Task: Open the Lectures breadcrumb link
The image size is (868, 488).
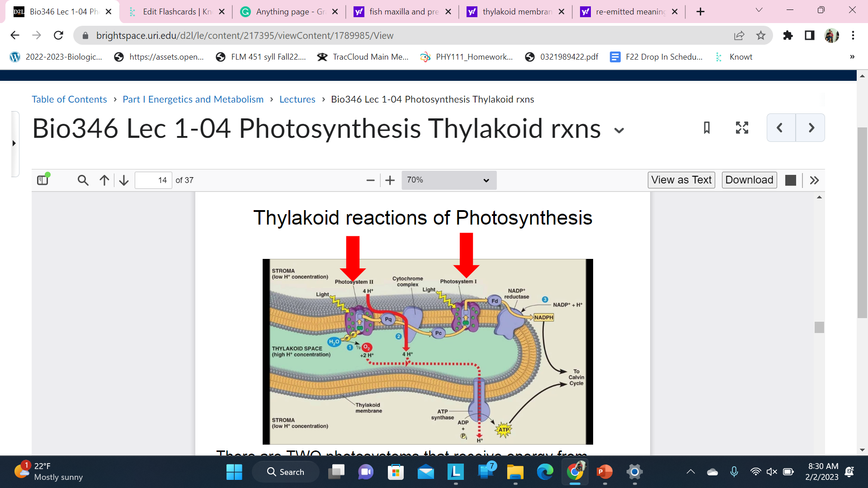Action: click(x=297, y=99)
